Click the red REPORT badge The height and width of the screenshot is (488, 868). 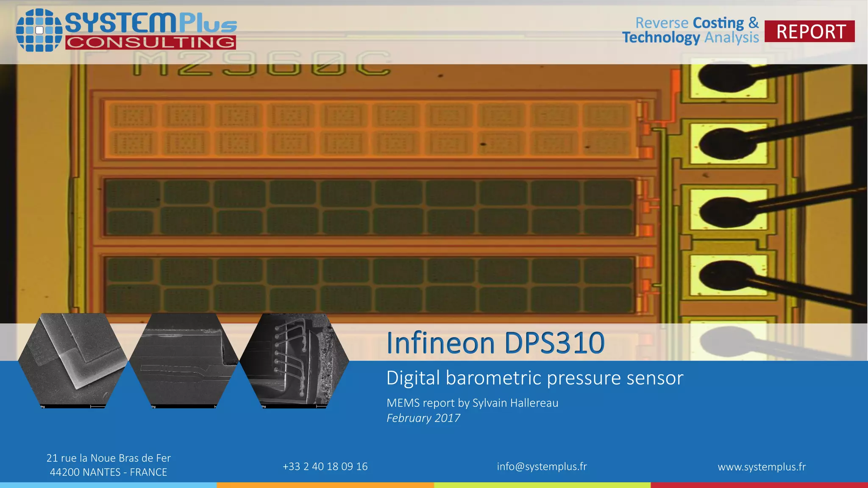[810, 31]
